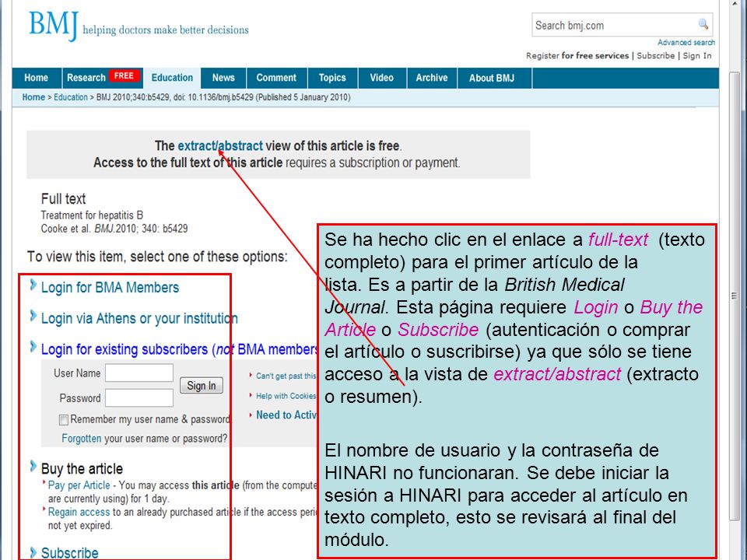This screenshot has width=747, height=560.
Task: Tick Remember my user name & password
Action: (x=63, y=419)
